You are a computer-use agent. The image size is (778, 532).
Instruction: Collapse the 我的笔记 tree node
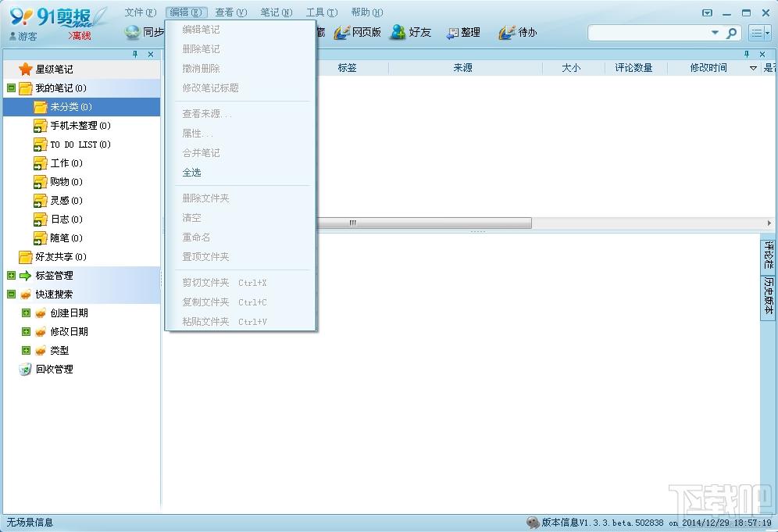coord(12,88)
